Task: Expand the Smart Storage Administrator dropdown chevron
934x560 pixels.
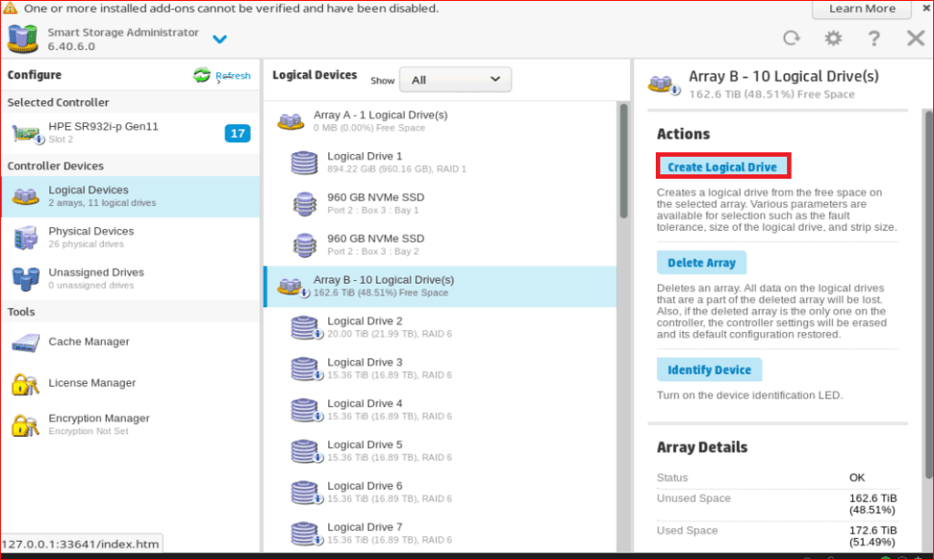Action: [x=220, y=39]
